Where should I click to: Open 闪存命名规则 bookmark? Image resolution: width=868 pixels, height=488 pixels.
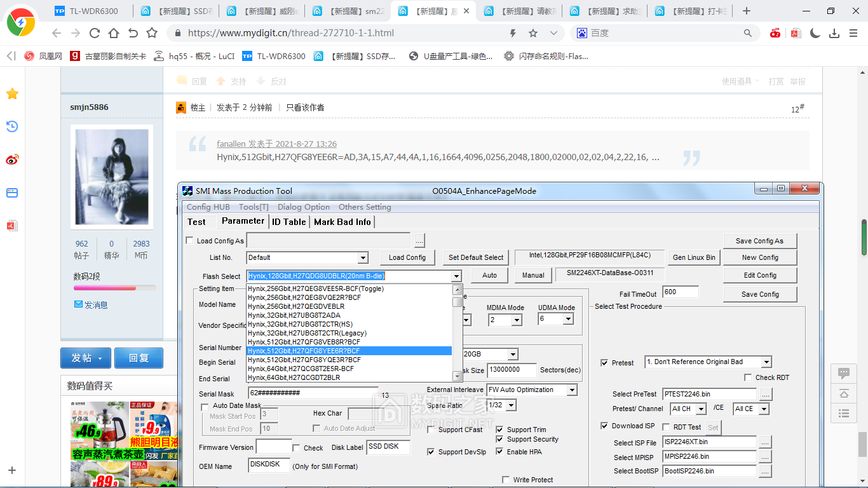pyautogui.click(x=546, y=56)
